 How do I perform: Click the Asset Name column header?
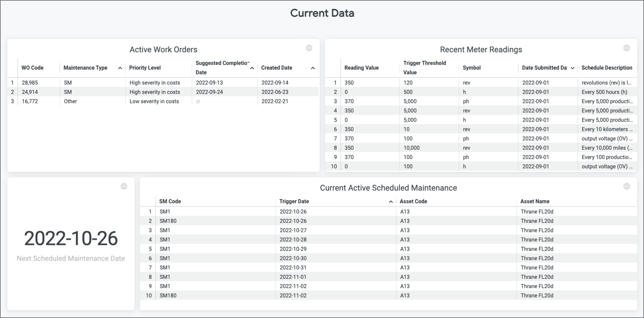tap(535, 201)
